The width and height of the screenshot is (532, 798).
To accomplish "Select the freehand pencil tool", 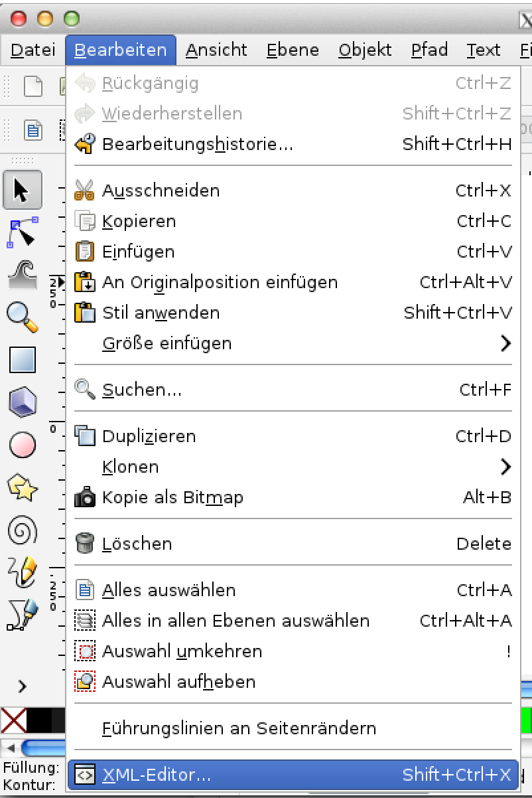I will click(22, 572).
